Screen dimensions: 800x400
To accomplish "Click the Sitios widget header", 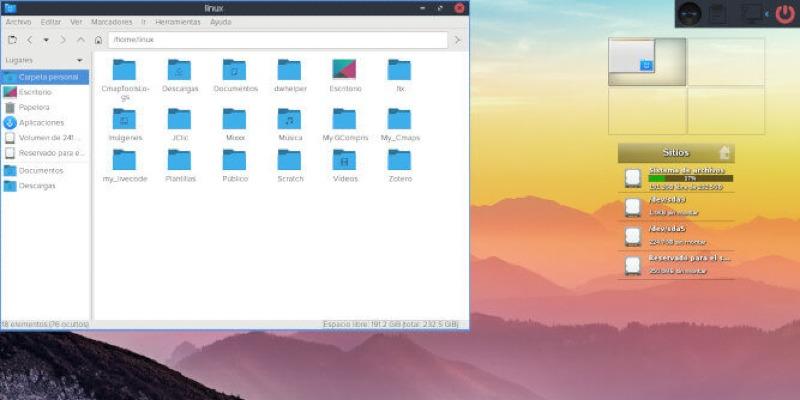I will 675,153.
